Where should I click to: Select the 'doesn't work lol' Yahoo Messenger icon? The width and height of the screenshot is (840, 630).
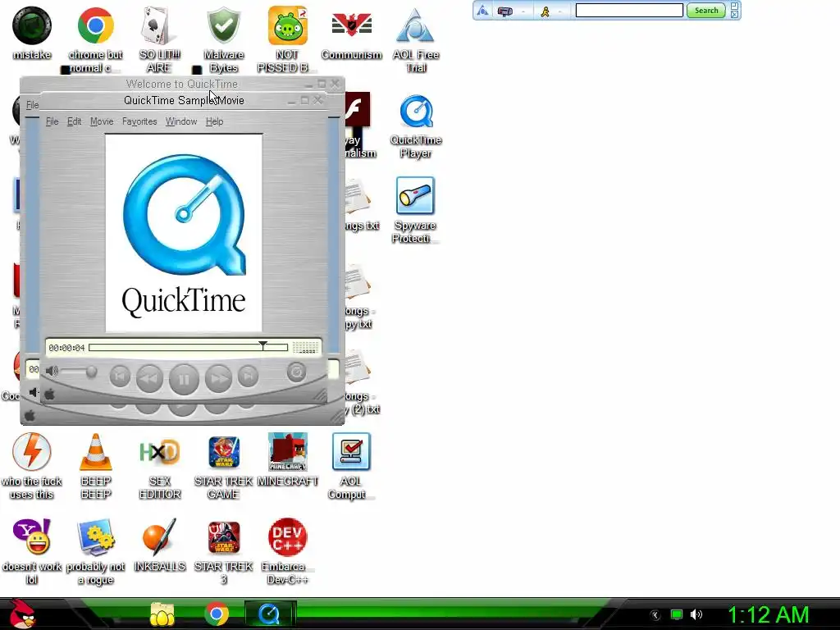[32, 550]
